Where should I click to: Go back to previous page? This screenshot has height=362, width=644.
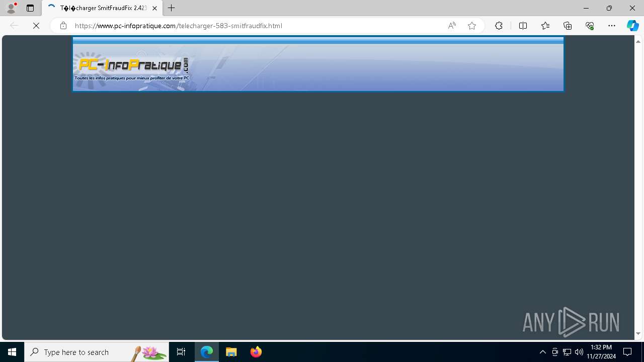click(14, 26)
